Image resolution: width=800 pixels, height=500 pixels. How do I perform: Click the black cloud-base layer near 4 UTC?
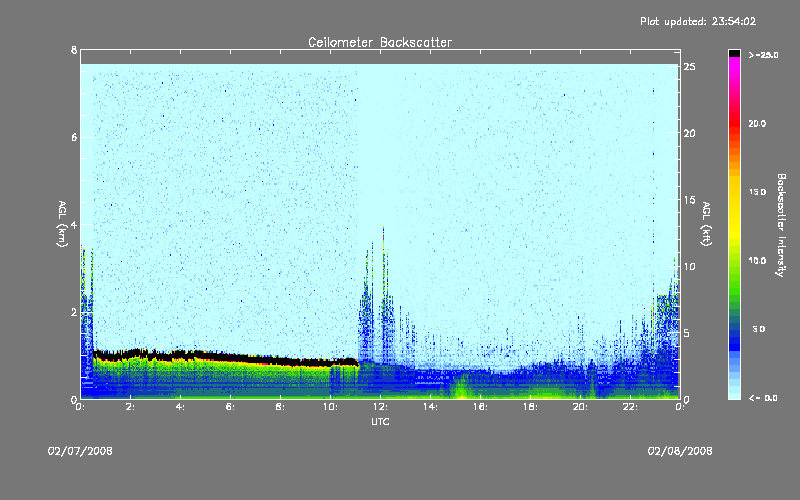click(x=181, y=354)
